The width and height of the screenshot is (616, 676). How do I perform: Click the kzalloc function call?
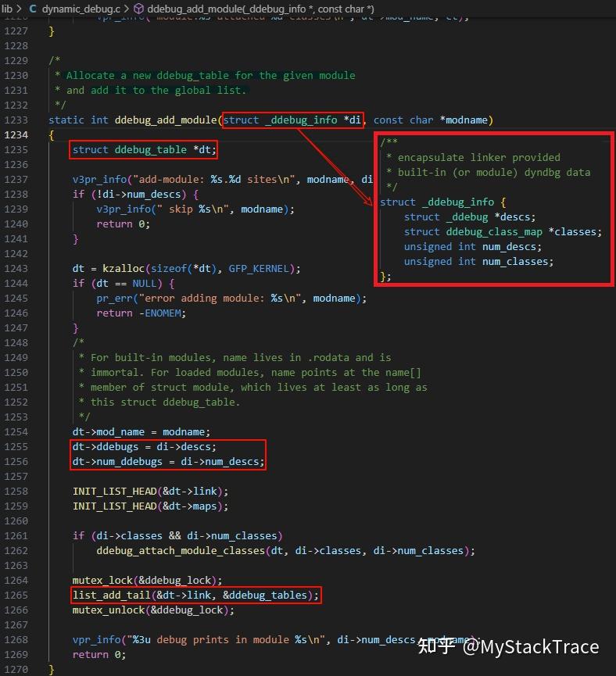[x=124, y=269]
